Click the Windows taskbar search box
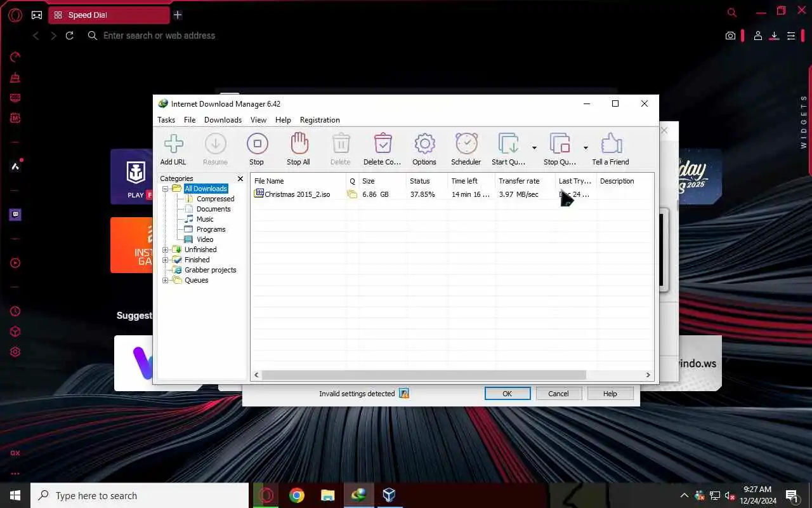The height and width of the screenshot is (508, 812). point(140,495)
